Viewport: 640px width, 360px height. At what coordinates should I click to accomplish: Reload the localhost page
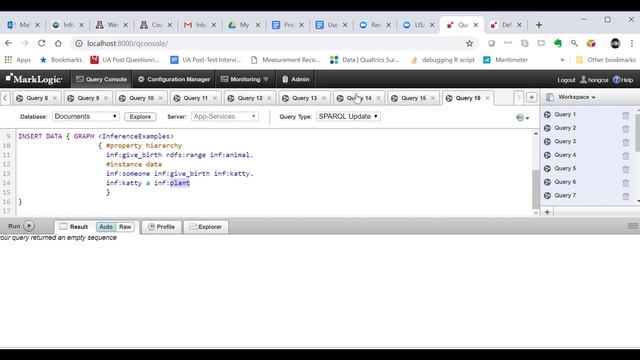[41, 43]
